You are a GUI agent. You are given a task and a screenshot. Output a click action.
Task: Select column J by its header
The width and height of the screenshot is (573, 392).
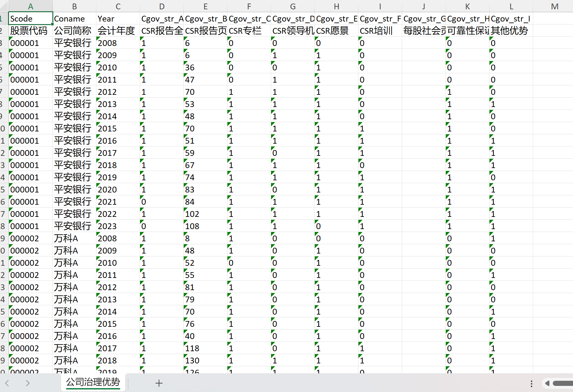pyautogui.click(x=424, y=6)
